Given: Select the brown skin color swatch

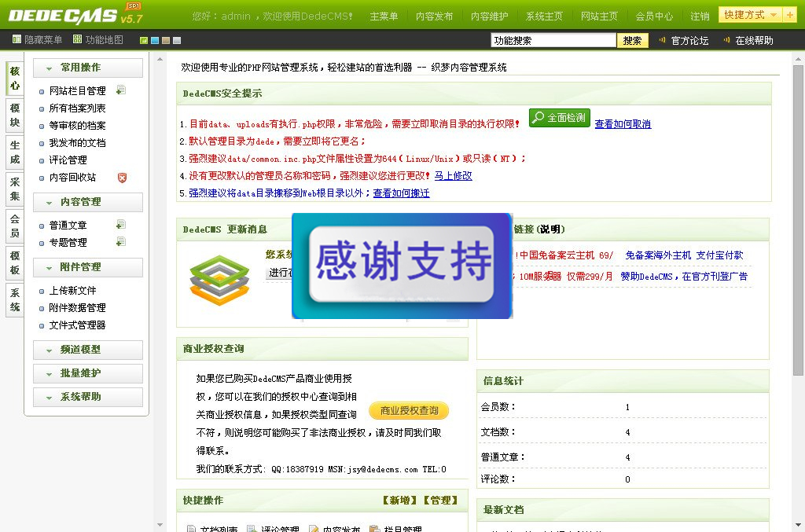Looking at the screenshot, I should pyautogui.click(x=166, y=40).
